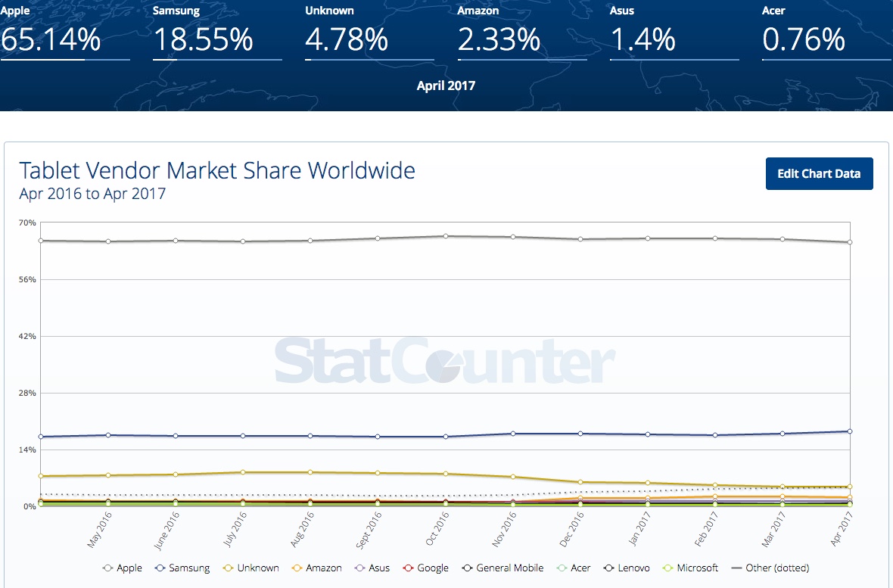Screen dimensions: 893x588
Task: Toggle the Microsoft series in the legend
Action: pos(690,568)
